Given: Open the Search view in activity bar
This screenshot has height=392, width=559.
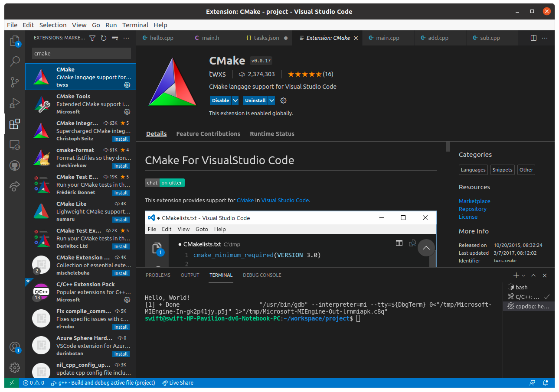Looking at the screenshot, I should (x=15, y=61).
